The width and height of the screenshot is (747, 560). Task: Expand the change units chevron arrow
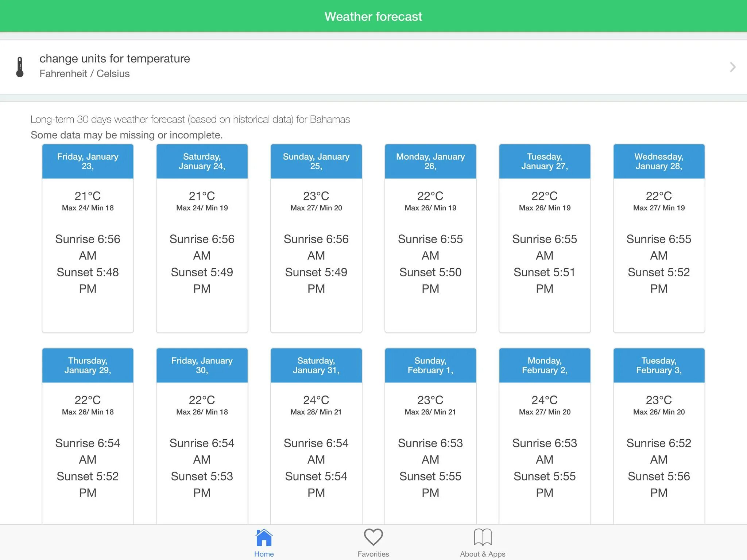[x=732, y=67]
